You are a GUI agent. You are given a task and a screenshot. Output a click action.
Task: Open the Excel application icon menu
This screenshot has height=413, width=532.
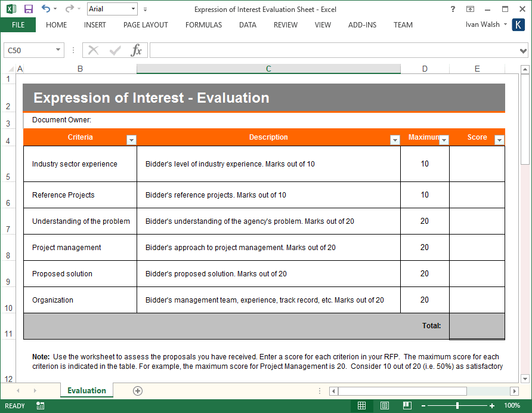coord(11,9)
